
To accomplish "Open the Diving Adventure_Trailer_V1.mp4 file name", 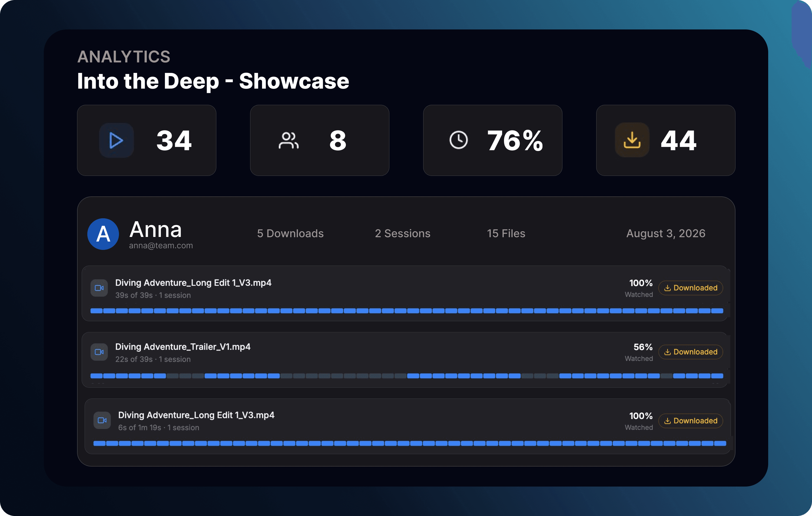I will [x=183, y=347].
